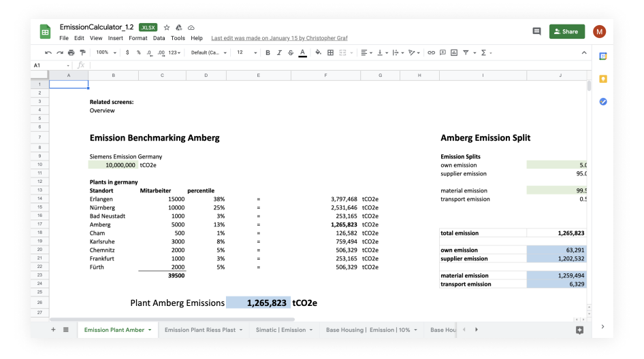Image resolution: width=644 pixels, height=359 pixels.
Task: Add a new sheet with plus
Action: (53, 330)
